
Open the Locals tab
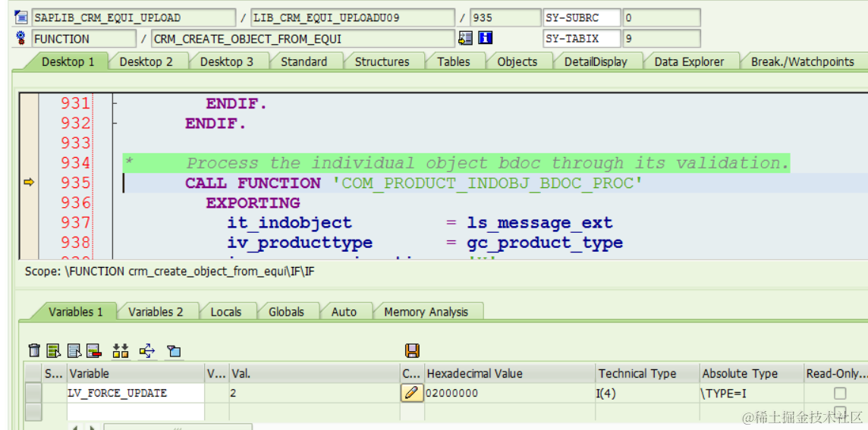226,312
